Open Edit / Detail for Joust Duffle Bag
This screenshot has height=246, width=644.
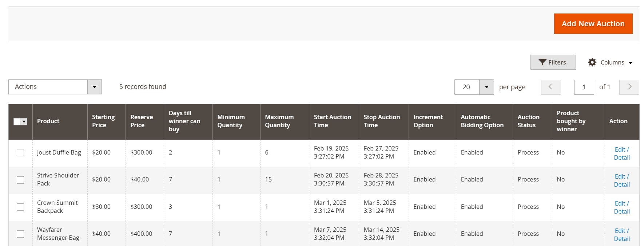point(621,153)
